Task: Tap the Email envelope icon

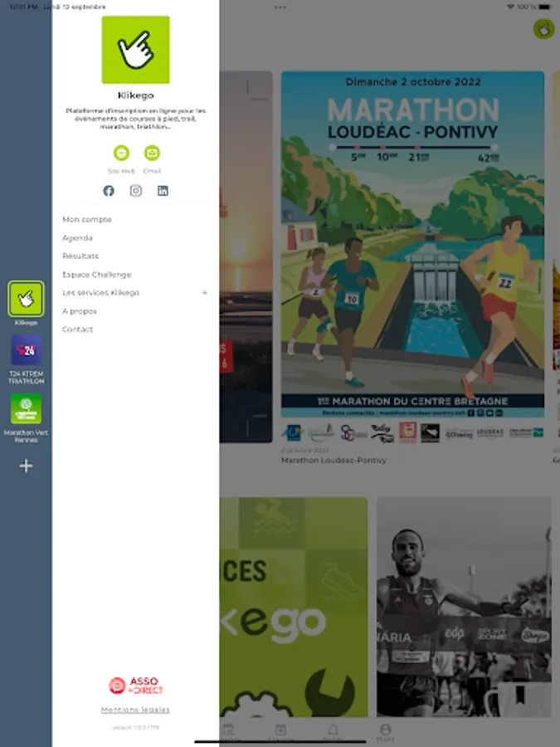Action: point(152,153)
